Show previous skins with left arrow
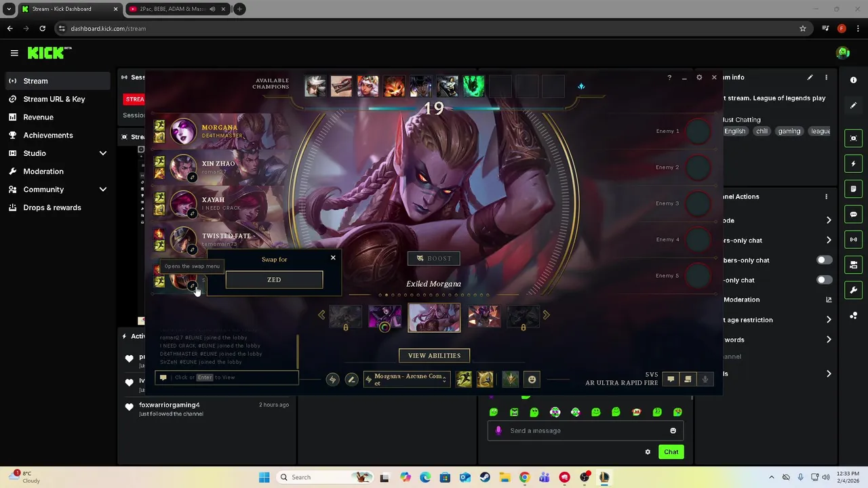Image resolution: width=868 pixels, height=488 pixels. [321, 314]
